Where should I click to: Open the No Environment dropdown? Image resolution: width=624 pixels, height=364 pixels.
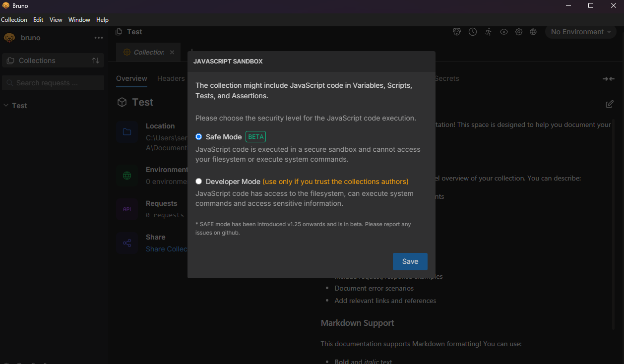tap(580, 32)
